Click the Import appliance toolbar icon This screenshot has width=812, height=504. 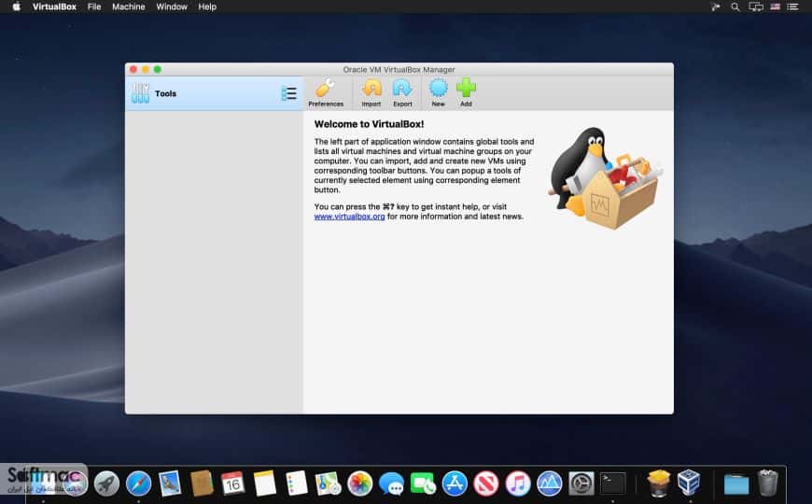pyautogui.click(x=371, y=93)
